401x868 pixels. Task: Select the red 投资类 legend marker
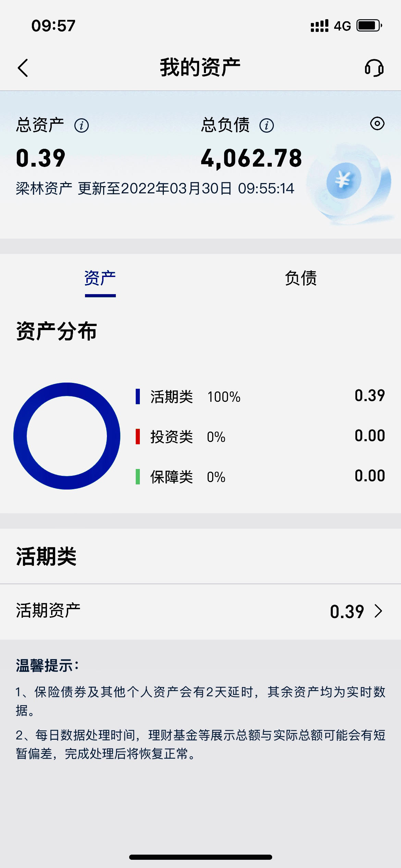tap(138, 437)
